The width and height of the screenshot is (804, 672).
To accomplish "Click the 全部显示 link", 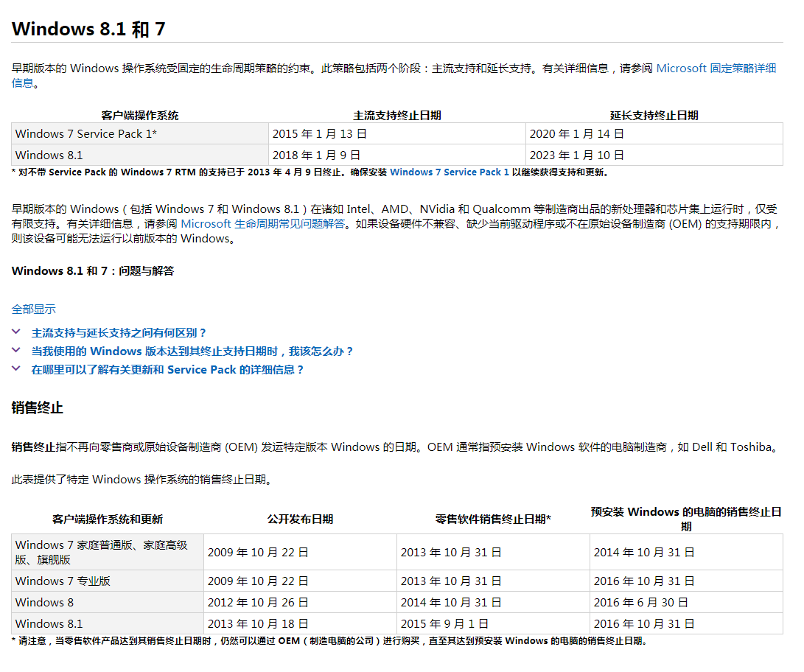I will [x=33, y=309].
